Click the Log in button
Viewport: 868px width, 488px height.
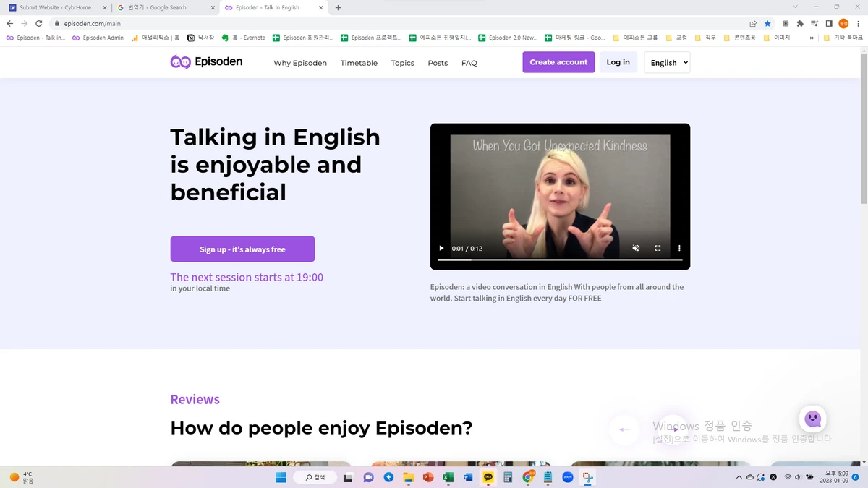[618, 62]
